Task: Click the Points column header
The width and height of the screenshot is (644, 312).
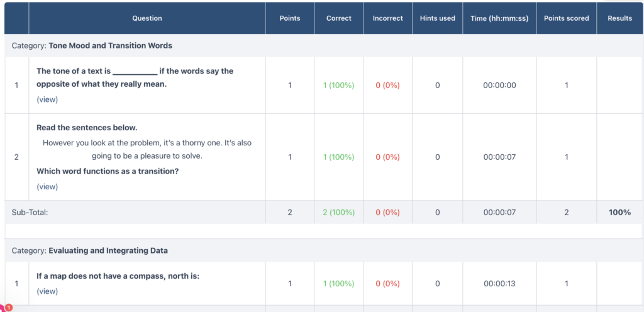Action: [x=290, y=18]
